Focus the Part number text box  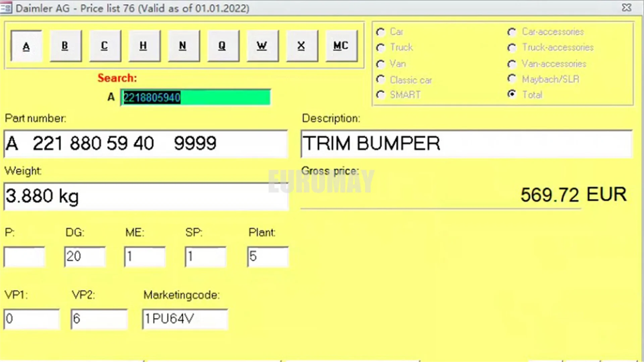click(x=146, y=144)
